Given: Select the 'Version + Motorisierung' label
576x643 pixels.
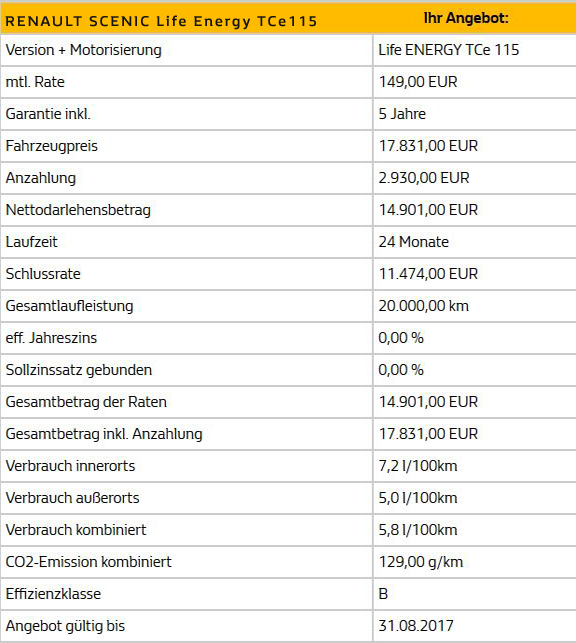Looking at the screenshot, I should coord(84,50).
